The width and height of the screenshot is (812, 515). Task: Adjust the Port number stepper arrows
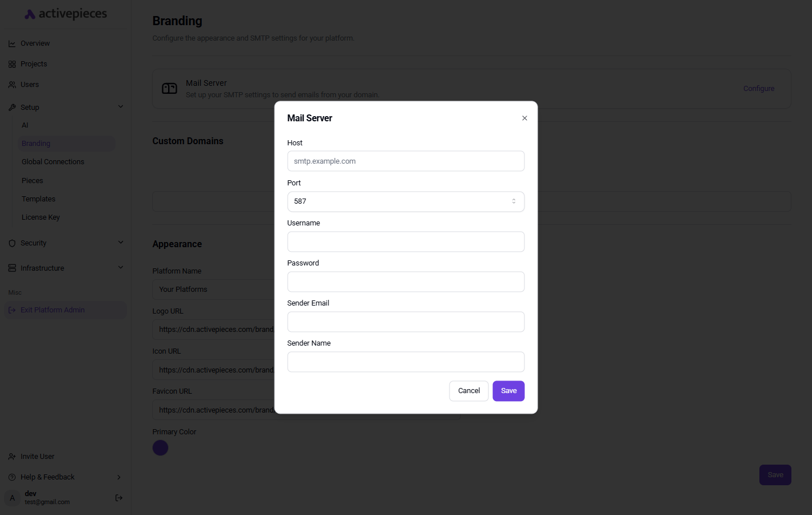click(x=514, y=201)
